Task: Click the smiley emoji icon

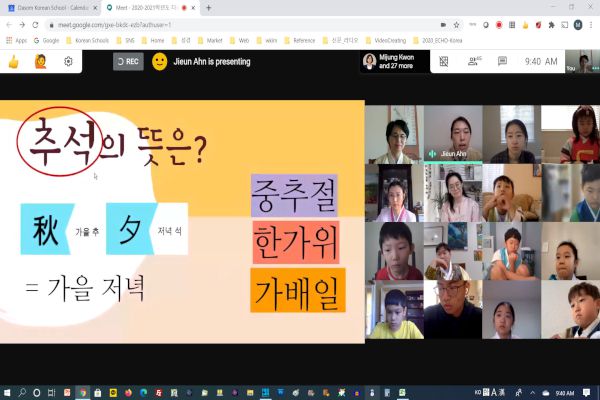Action: (160, 62)
